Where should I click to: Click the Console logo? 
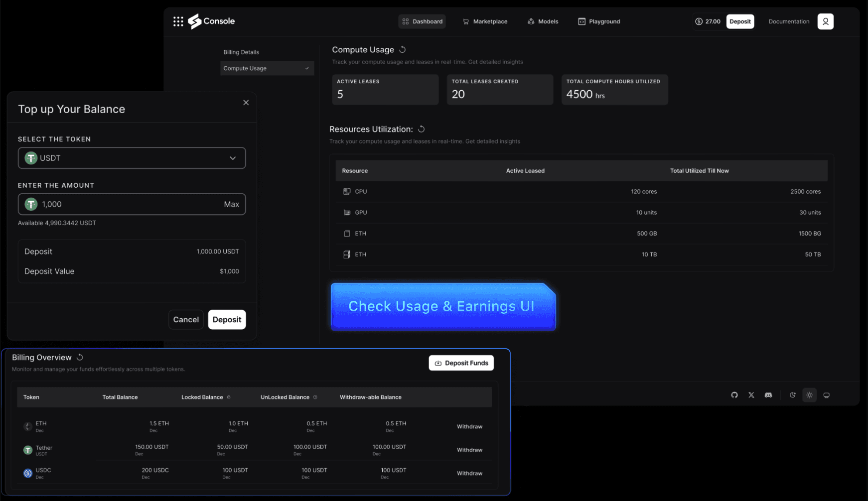[x=211, y=21]
